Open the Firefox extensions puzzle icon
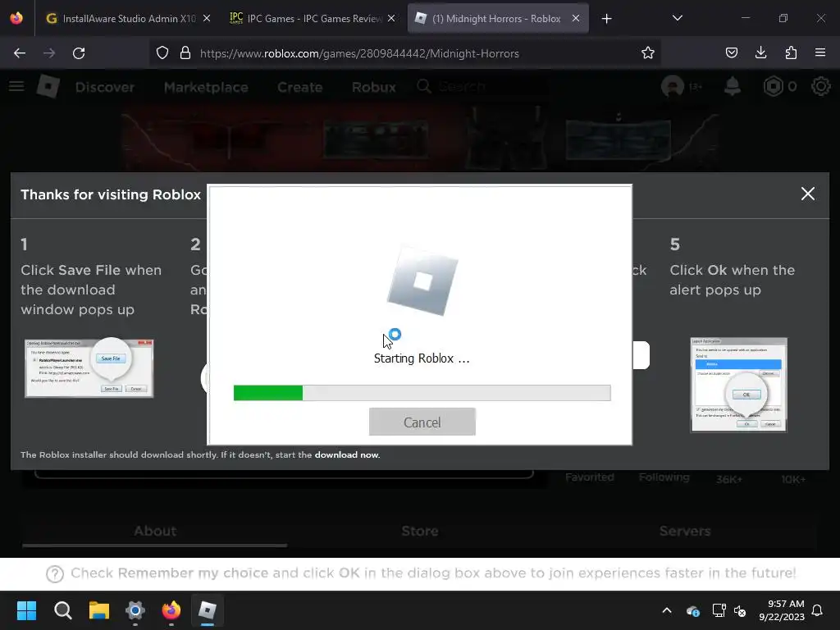This screenshot has height=630, width=840. pos(791,53)
